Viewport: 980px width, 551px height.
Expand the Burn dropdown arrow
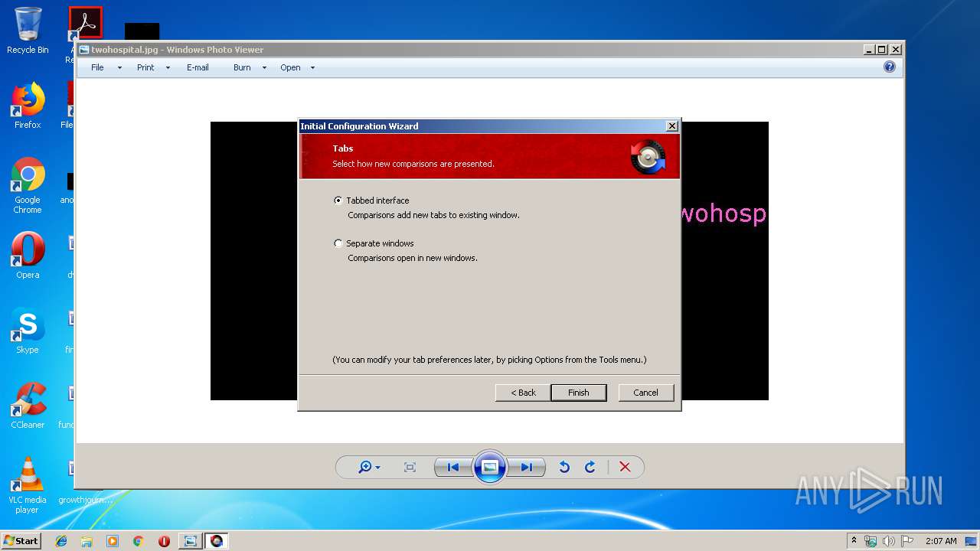(x=264, y=68)
